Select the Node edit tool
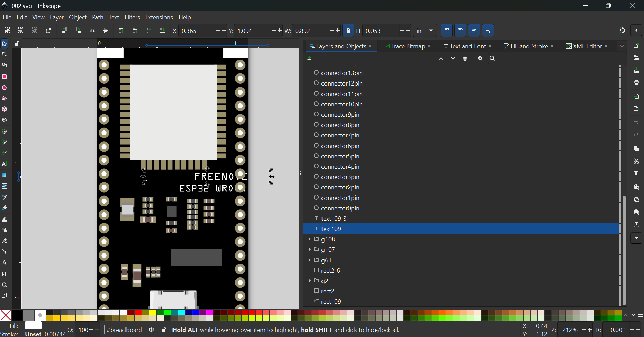This screenshot has width=644, height=337. [4, 54]
